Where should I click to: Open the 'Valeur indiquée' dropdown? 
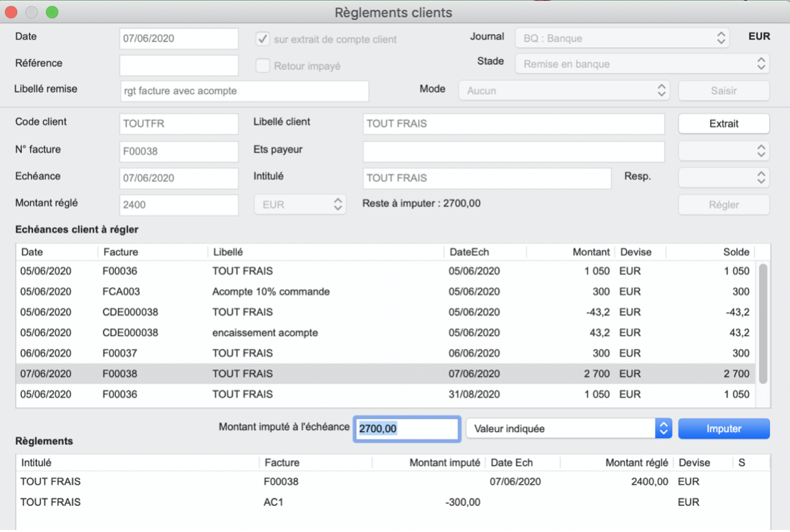(x=568, y=428)
